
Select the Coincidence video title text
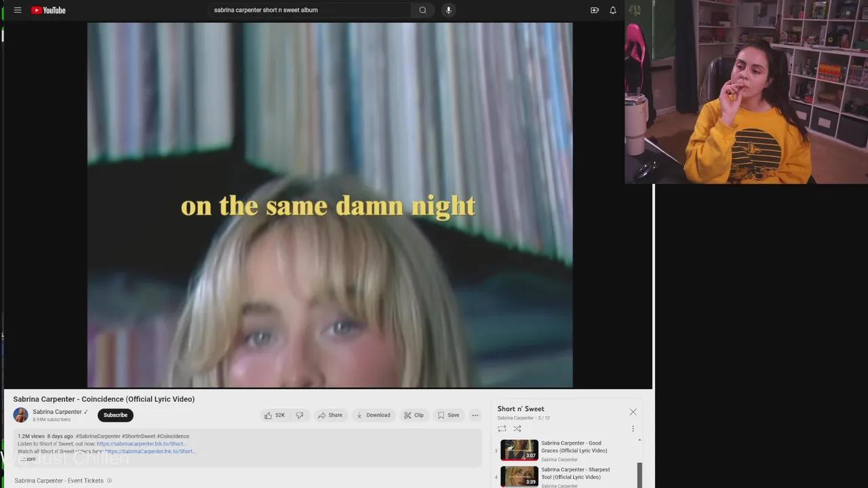(x=104, y=399)
